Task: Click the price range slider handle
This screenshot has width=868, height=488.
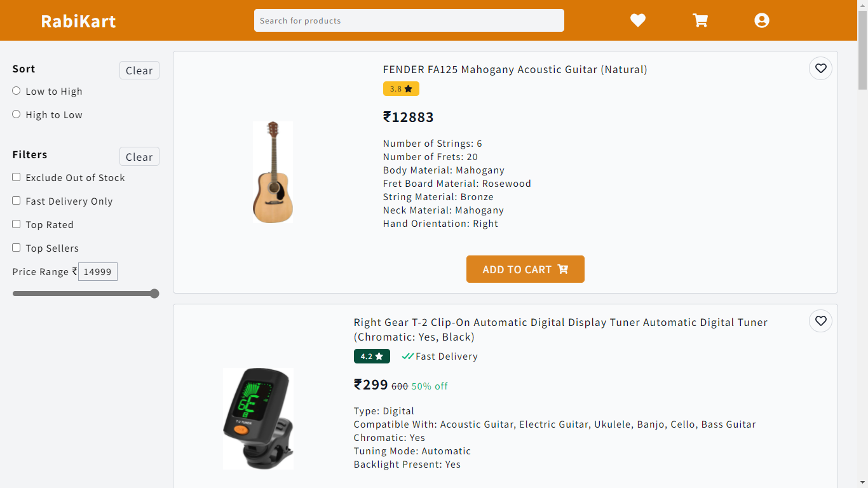Action: pyautogui.click(x=154, y=294)
